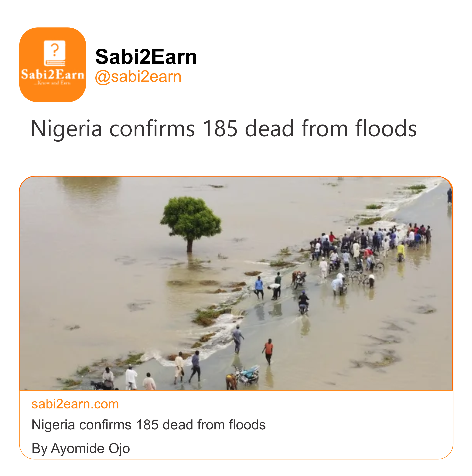Open the Sabi2Earn display name
The width and height of the screenshot is (472, 476).
pos(146,57)
